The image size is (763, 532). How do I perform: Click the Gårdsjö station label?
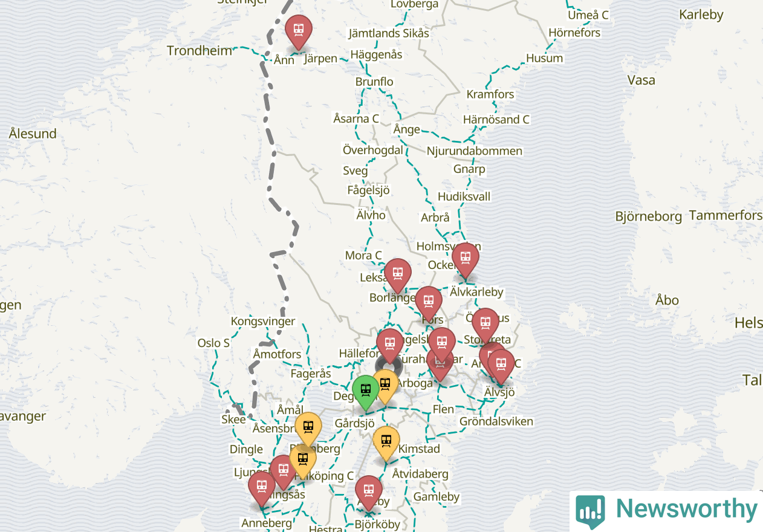[354, 423]
